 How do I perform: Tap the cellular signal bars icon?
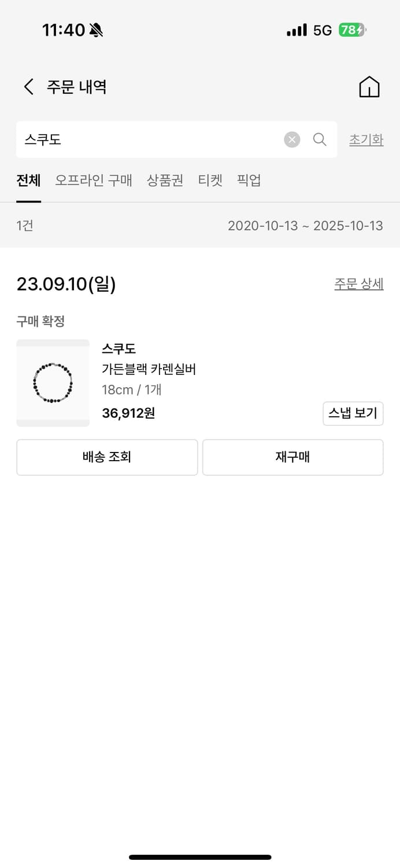297,30
